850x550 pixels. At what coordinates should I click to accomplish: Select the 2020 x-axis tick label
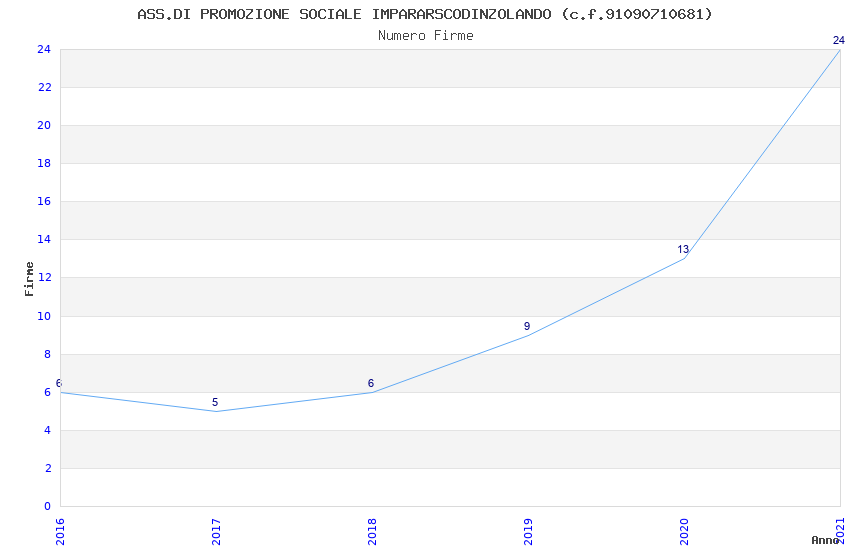[x=684, y=532]
